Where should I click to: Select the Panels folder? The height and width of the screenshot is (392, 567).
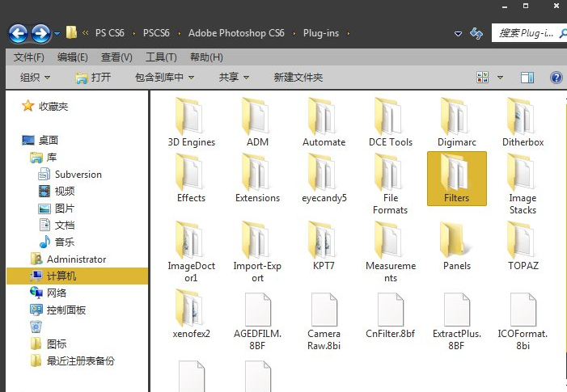[457, 246]
